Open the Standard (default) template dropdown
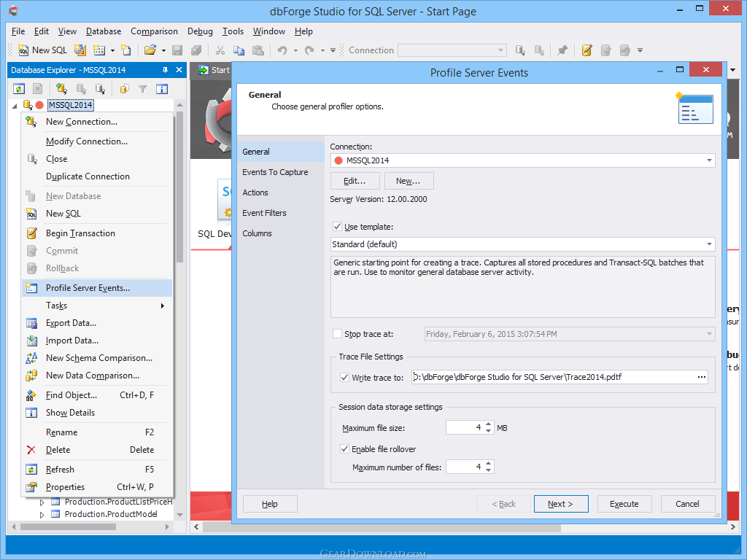This screenshot has height=560, width=747. [709, 244]
